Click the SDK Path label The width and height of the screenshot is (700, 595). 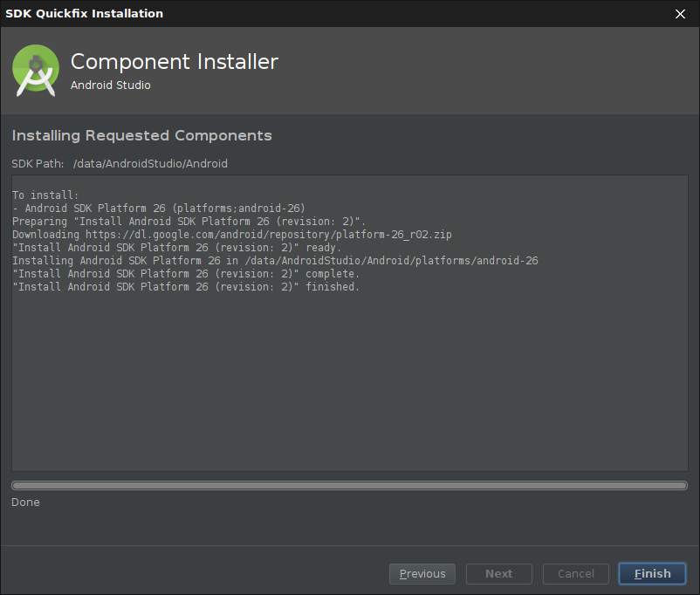[x=38, y=164]
